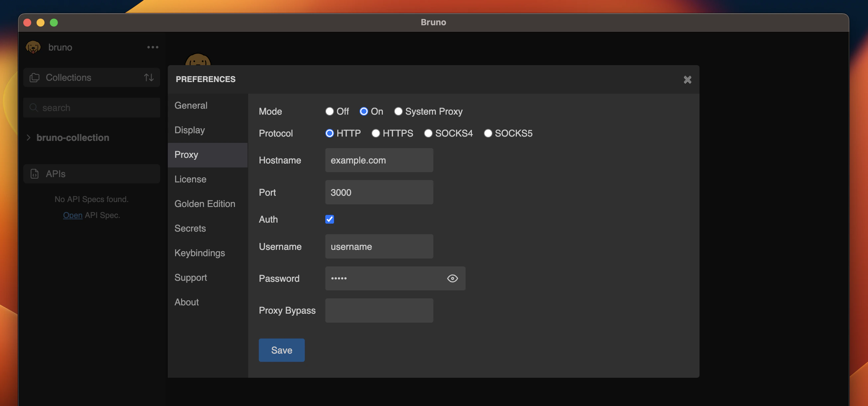The width and height of the screenshot is (868, 406).
Task: Open the Golden Edition section
Action: coord(204,204)
